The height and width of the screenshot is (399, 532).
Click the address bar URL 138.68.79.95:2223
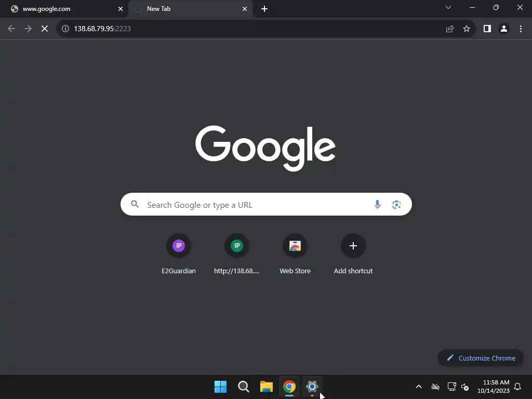(102, 29)
